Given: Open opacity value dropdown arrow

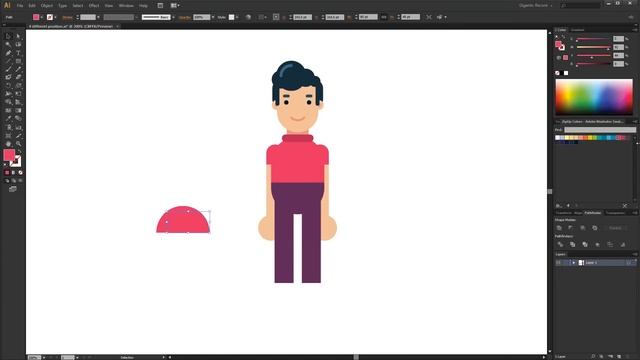Looking at the screenshot, I should tap(213, 17).
